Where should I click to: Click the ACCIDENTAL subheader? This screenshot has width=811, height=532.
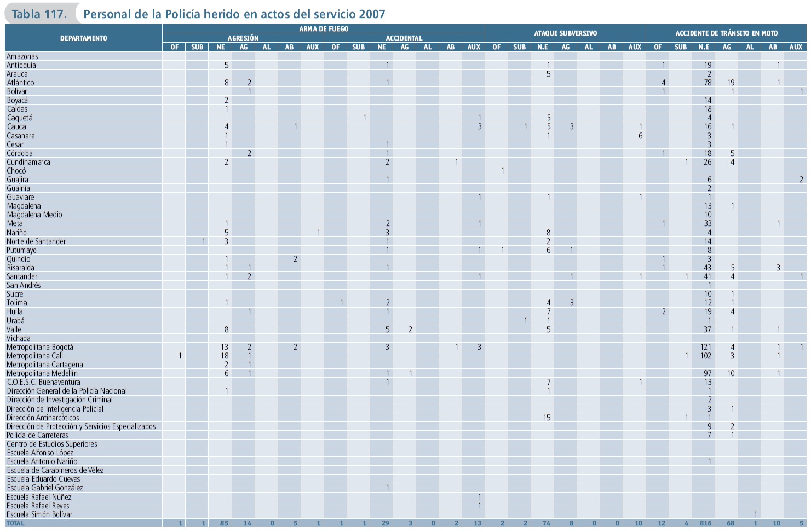click(x=404, y=38)
